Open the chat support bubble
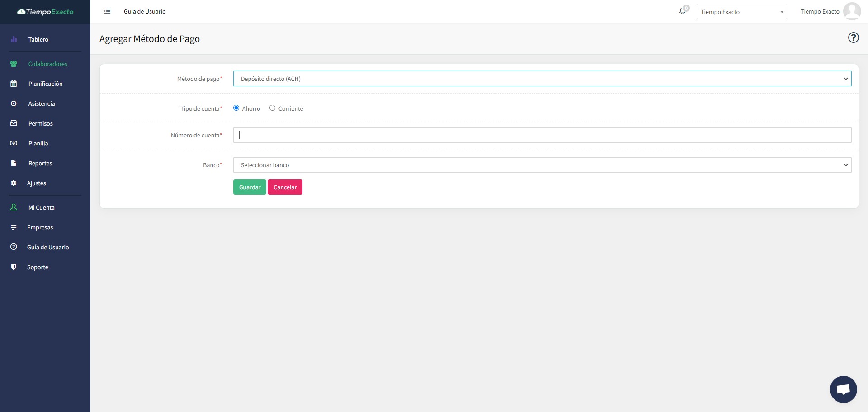This screenshot has width=868, height=412. pos(844,389)
